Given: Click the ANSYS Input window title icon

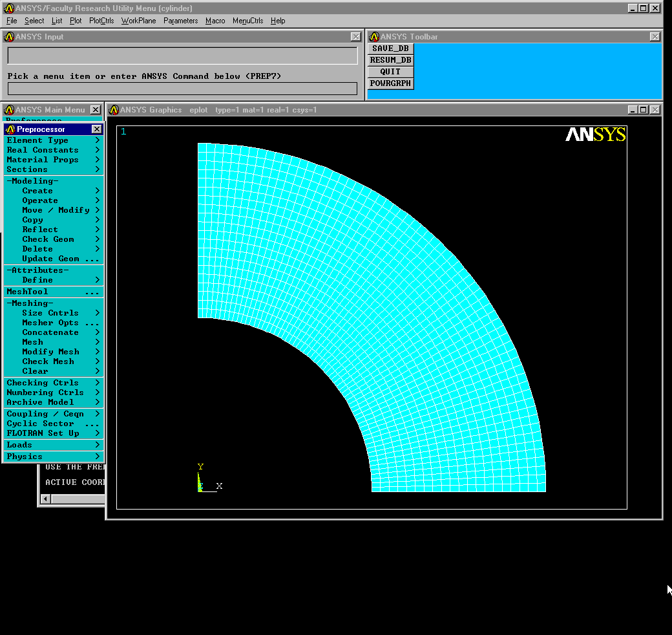Looking at the screenshot, I should coord(9,37).
